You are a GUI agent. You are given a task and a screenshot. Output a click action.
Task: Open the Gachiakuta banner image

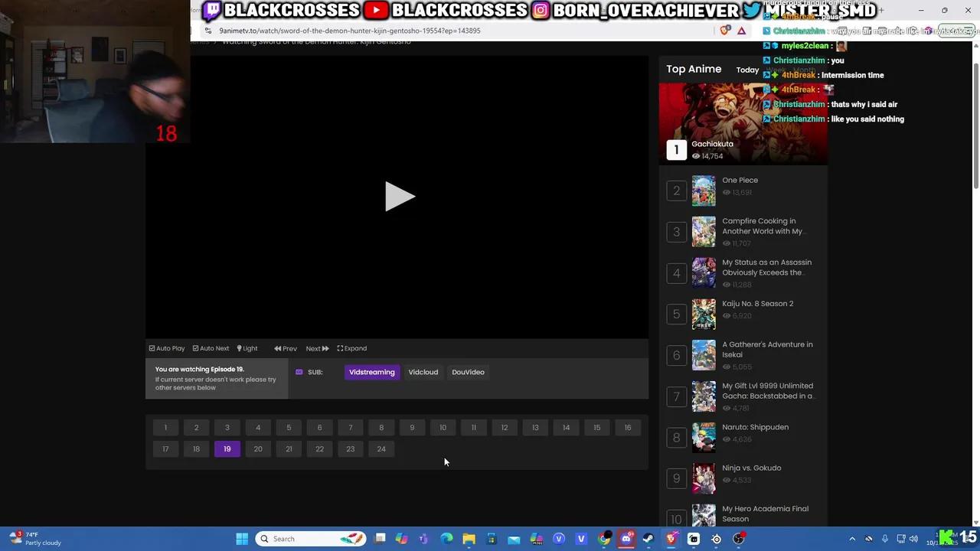click(743, 122)
